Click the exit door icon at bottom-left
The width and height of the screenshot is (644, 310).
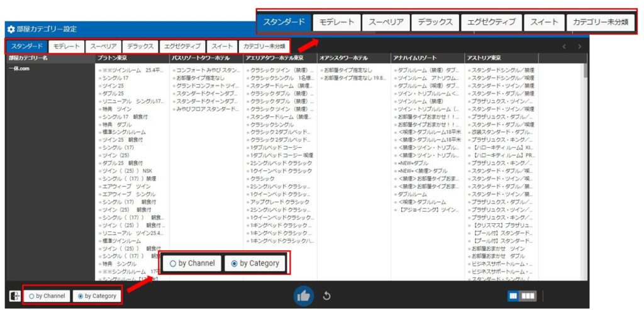pyautogui.click(x=14, y=296)
